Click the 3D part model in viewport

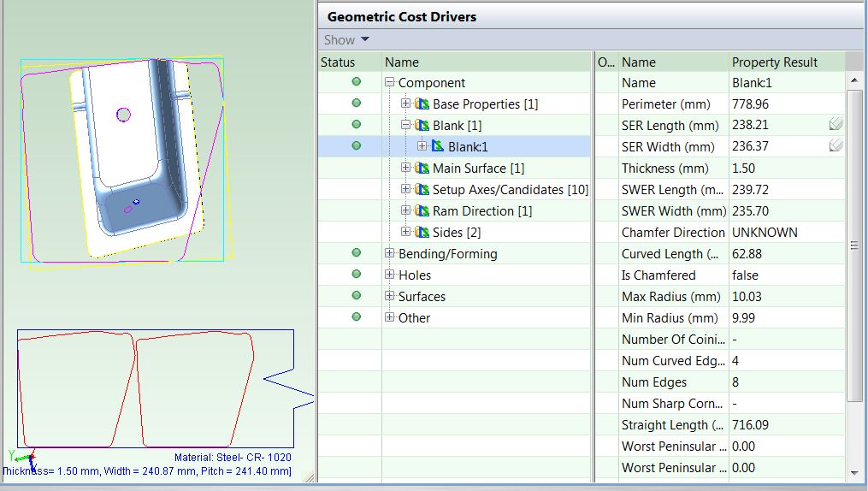pyautogui.click(x=137, y=154)
